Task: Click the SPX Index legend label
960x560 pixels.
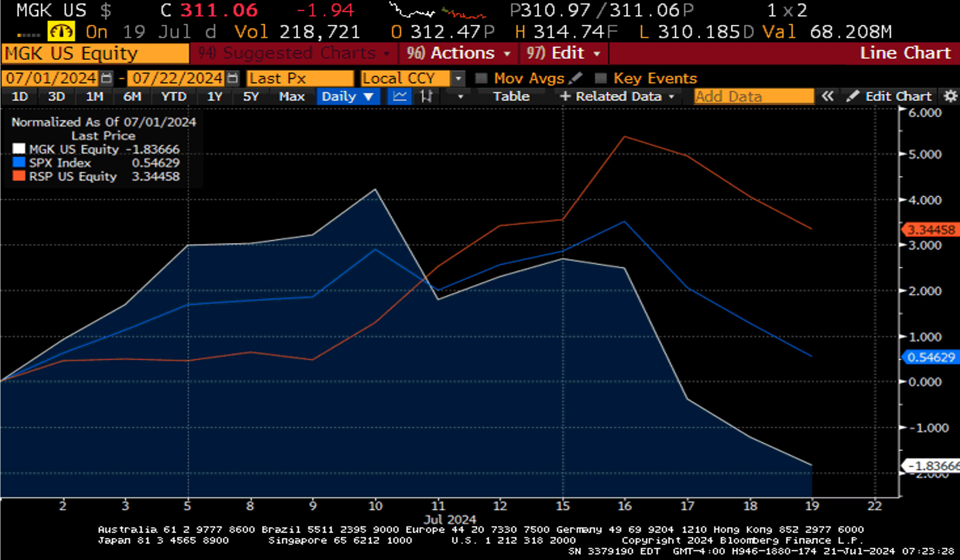Action: 60,163
